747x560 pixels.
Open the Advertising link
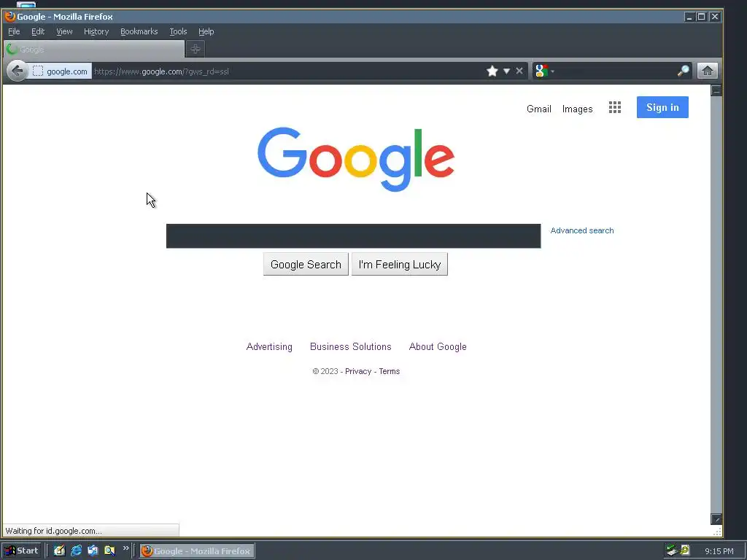[269, 346]
